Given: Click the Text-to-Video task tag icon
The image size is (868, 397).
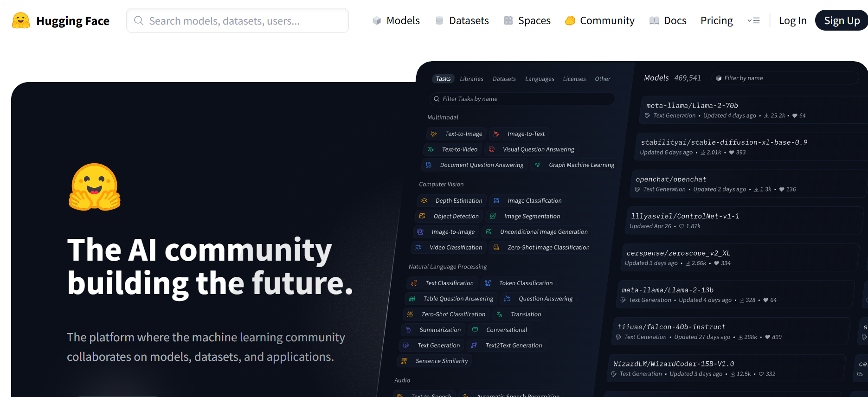Looking at the screenshot, I should (431, 149).
